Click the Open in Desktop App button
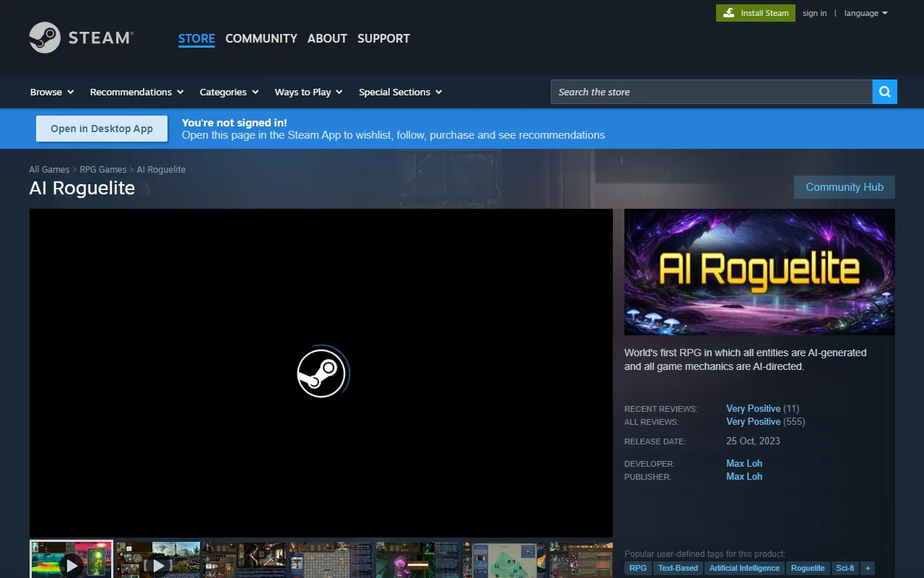Image resolution: width=924 pixels, height=578 pixels. click(102, 129)
